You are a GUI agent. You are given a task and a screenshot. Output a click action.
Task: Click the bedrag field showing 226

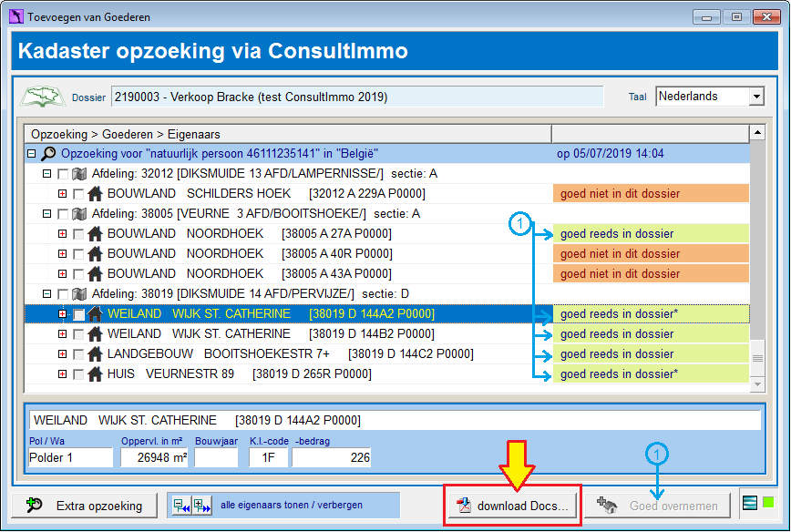tap(332, 458)
